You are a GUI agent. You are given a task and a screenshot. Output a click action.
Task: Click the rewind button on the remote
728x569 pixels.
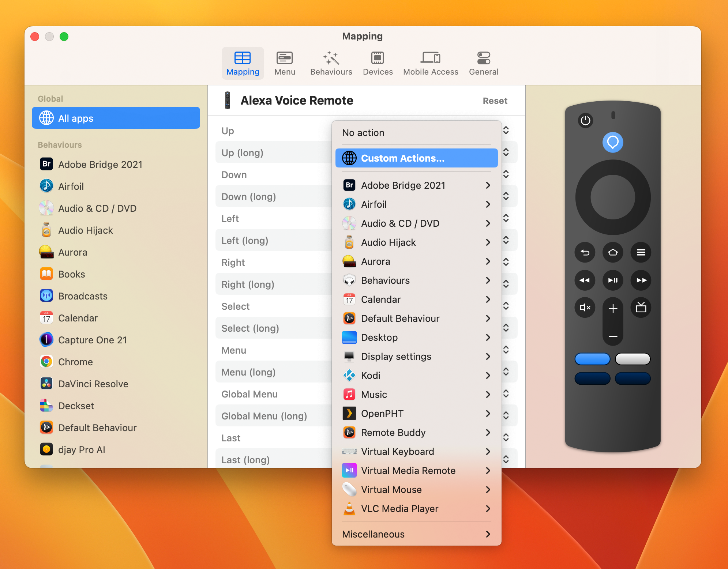pyautogui.click(x=585, y=280)
